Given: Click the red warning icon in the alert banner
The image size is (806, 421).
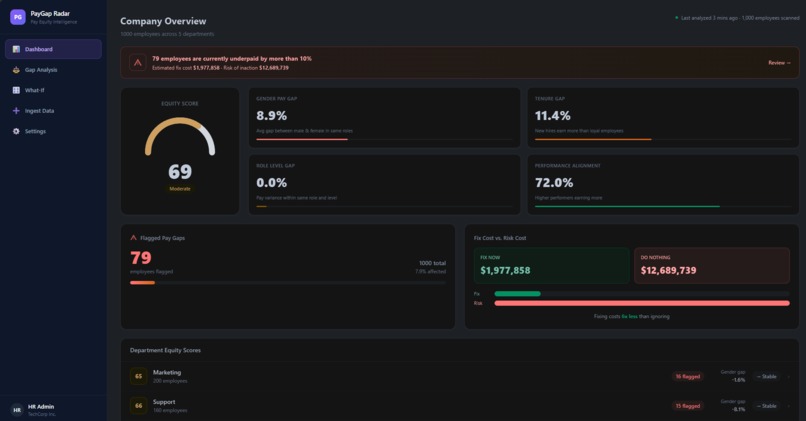Looking at the screenshot, I should tap(138, 63).
